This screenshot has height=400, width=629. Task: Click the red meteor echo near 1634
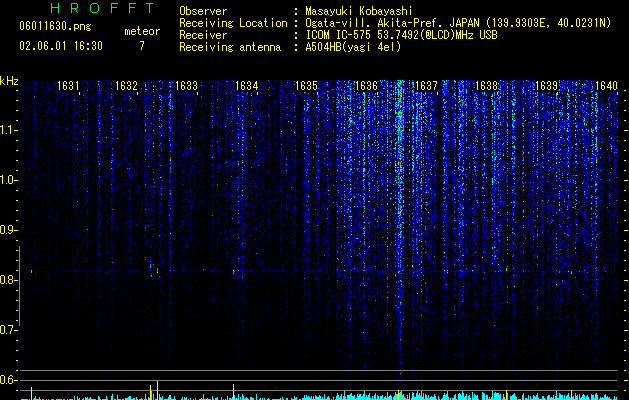[233, 272]
